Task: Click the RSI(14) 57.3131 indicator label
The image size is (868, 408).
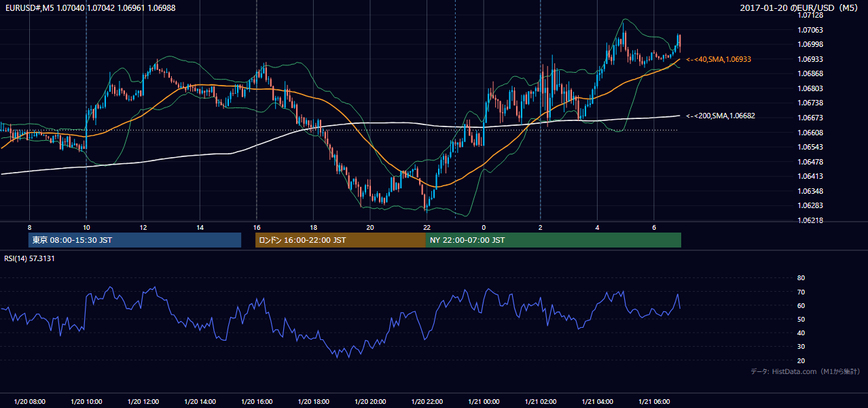Action: pos(30,258)
